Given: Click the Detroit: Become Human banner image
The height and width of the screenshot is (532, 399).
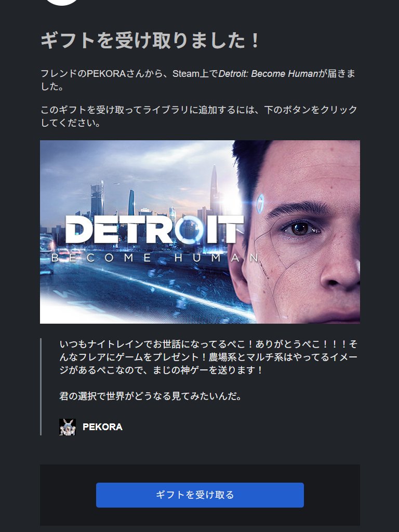Looking at the screenshot, I should point(200,232).
